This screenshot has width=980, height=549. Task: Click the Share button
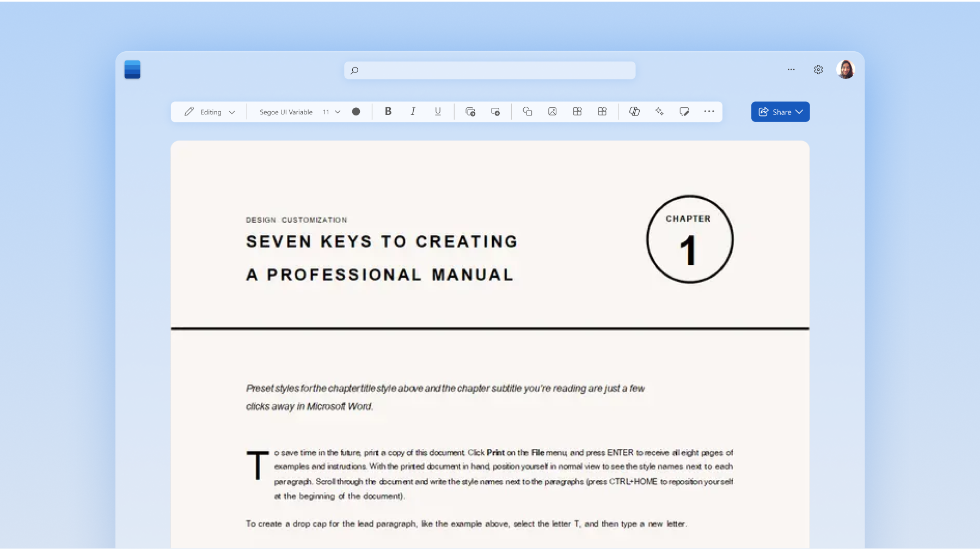[779, 112]
